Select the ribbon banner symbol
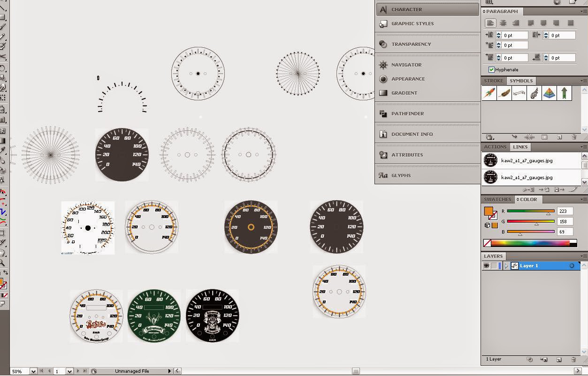Image resolution: width=588 pixels, height=376 pixels. [519, 93]
